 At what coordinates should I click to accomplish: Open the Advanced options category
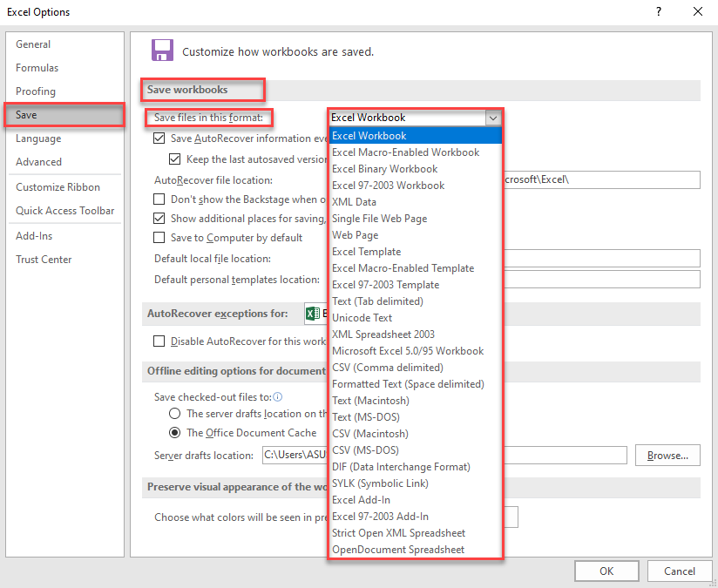point(64,162)
